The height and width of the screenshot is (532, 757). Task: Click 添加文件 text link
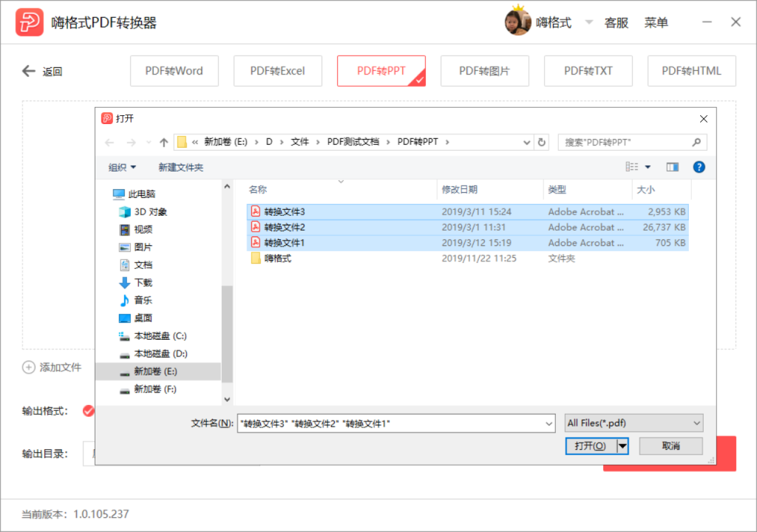pos(61,367)
